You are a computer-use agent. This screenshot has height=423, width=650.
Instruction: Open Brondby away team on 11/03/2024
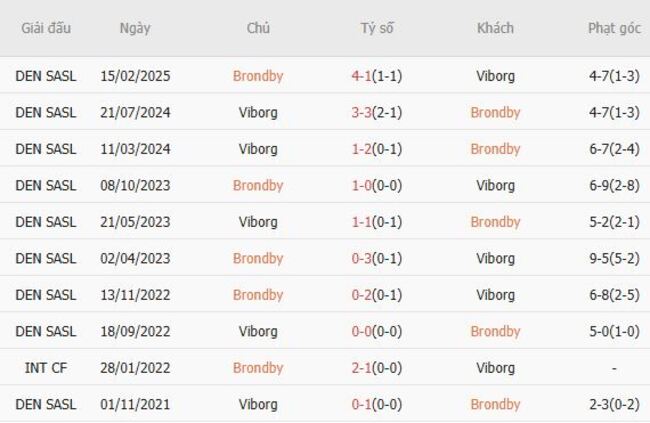tap(495, 149)
